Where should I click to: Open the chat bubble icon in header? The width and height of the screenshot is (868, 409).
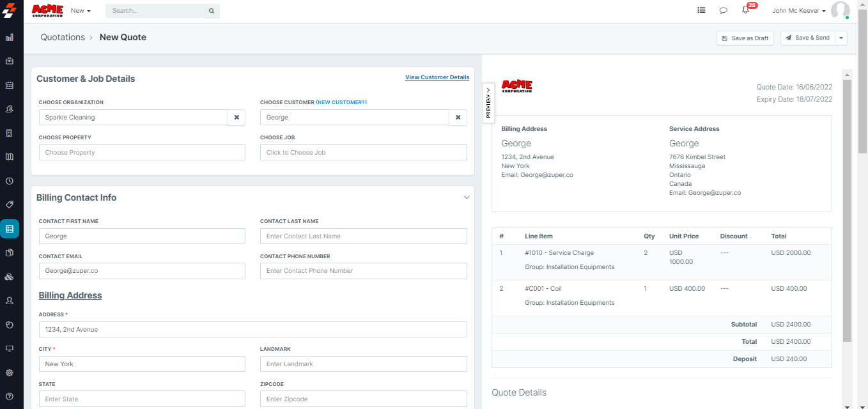724,11
